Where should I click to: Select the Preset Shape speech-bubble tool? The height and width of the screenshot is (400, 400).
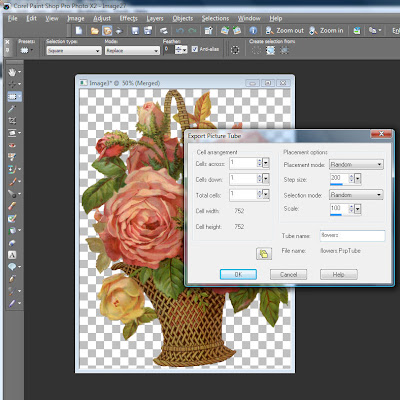[12, 267]
